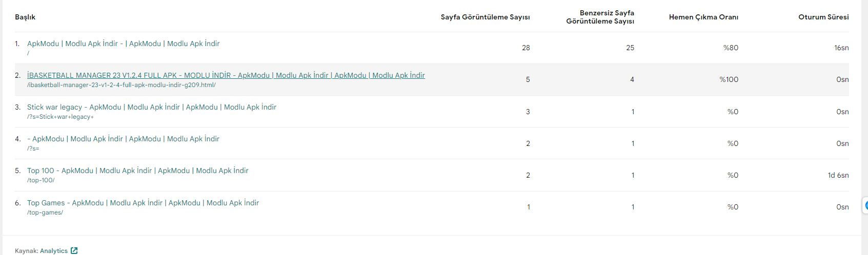This screenshot has width=868, height=255.
Task: Select the /ibasketball-manager-23 URL path text
Action: click(x=122, y=85)
